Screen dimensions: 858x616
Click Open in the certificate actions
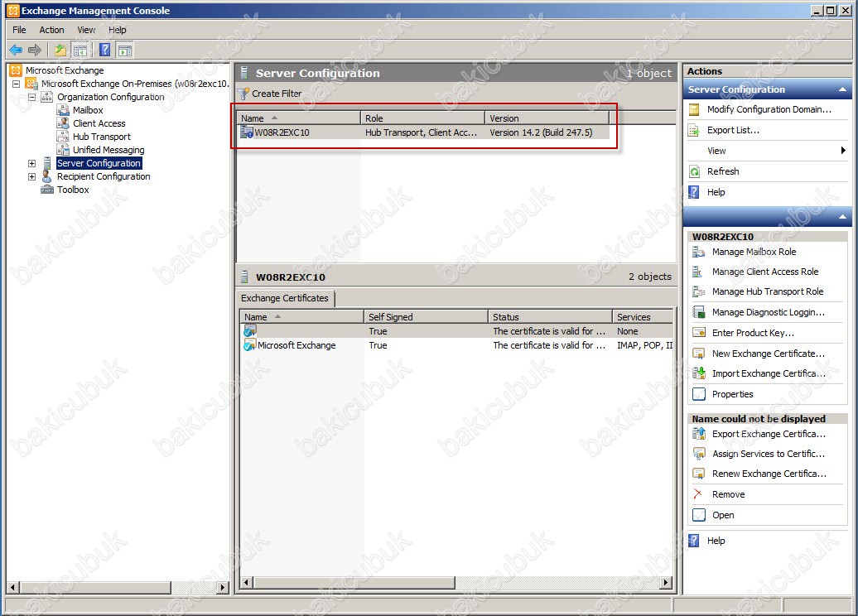pos(723,515)
